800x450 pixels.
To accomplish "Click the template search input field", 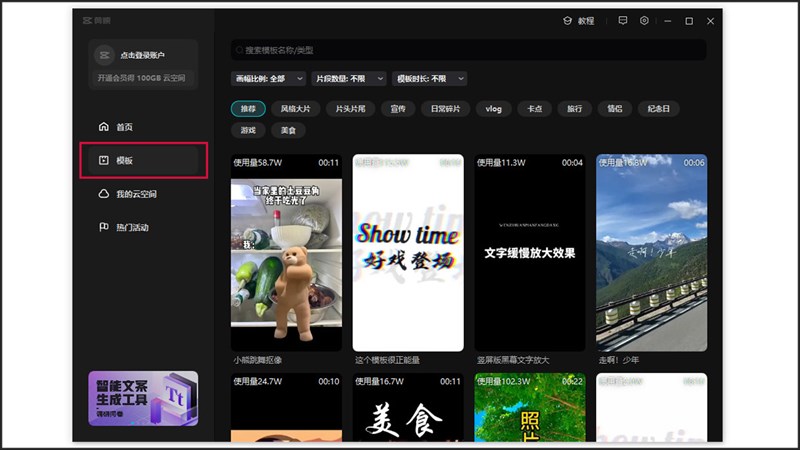I will tap(470, 50).
